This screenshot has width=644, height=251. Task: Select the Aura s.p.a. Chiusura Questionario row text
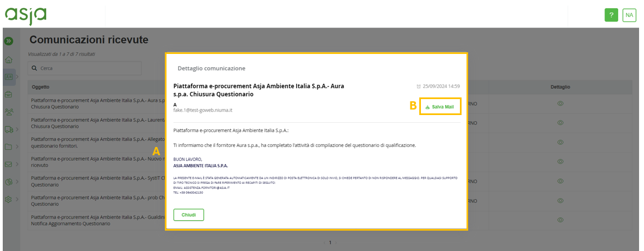(98, 103)
